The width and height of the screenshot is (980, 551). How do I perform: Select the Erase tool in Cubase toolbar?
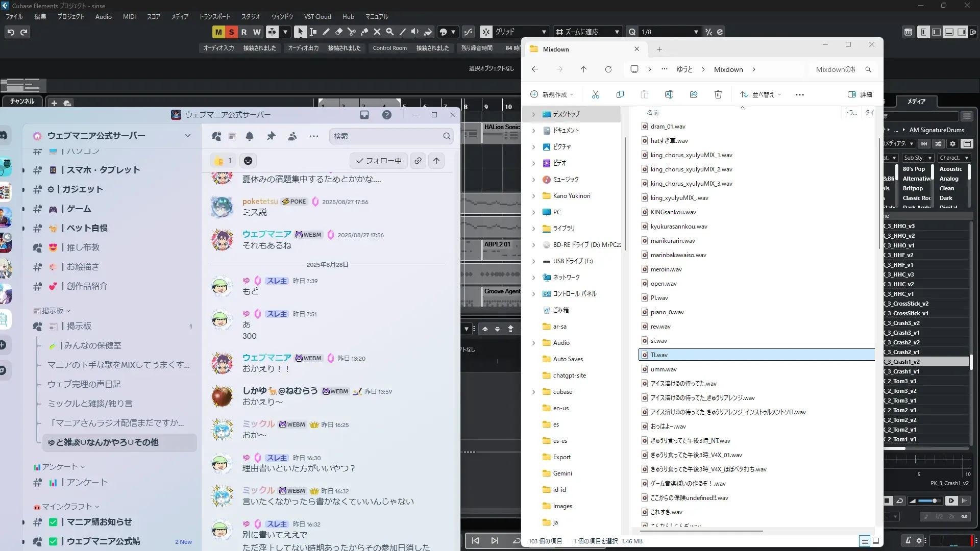pyautogui.click(x=338, y=32)
